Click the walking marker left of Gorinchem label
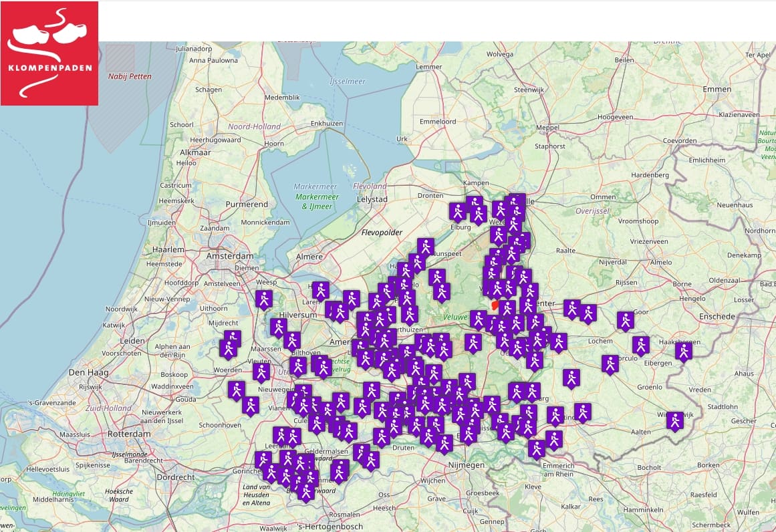 tap(263, 459)
